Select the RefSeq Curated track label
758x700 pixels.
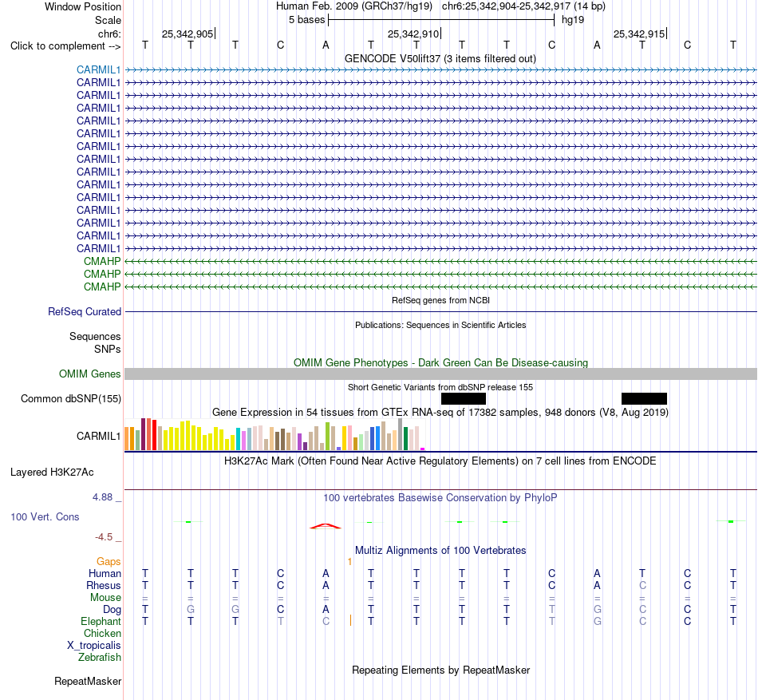pos(84,312)
